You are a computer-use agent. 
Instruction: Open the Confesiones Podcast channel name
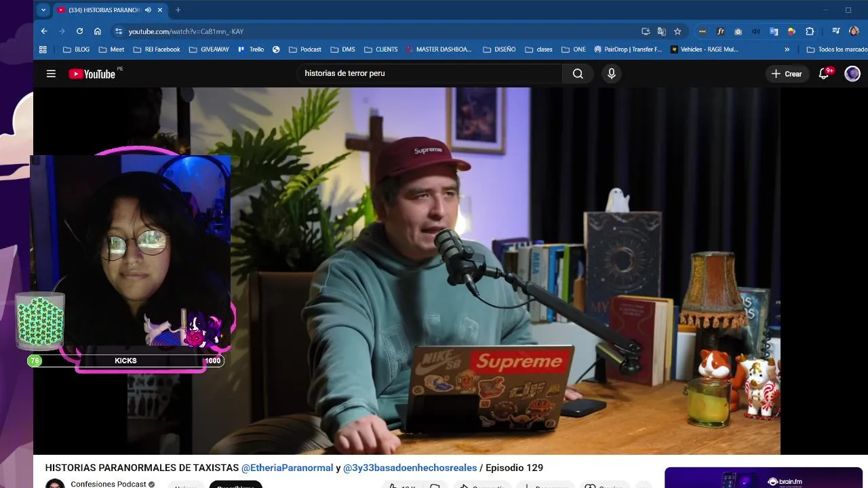pyautogui.click(x=108, y=484)
